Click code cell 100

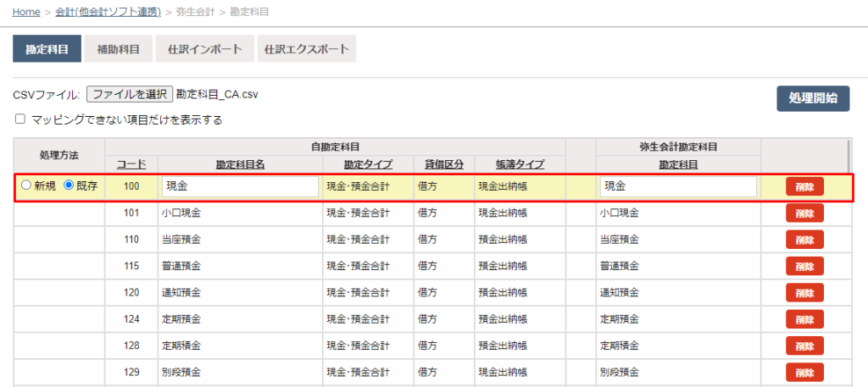[x=131, y=187]
